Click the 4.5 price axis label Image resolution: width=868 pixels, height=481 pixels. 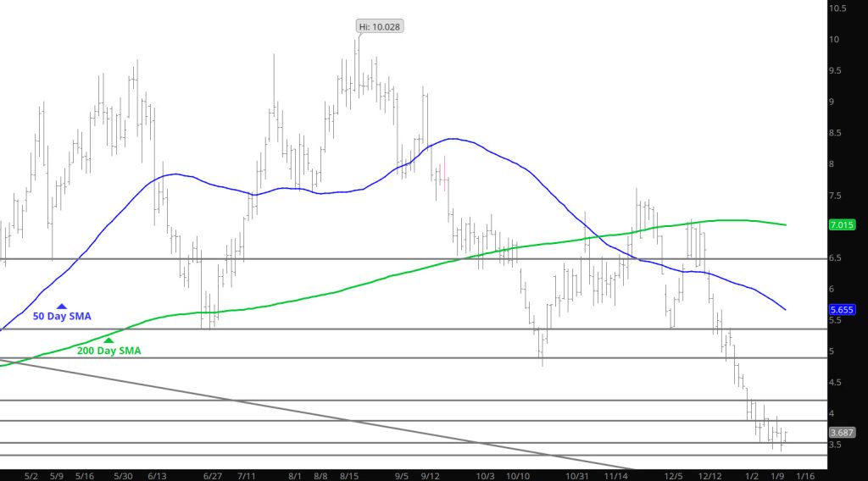[x=837, y=383]
